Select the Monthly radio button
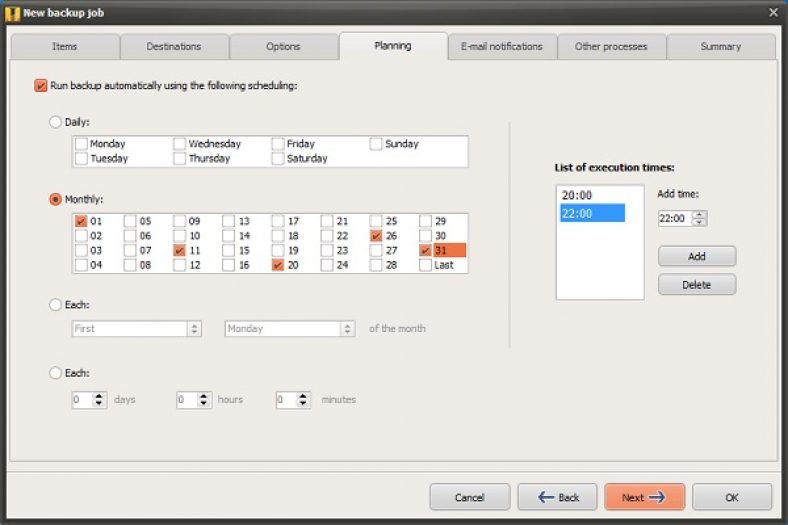Image resolution: width=788 pixels, height=525 pixels. pos(55,199)
